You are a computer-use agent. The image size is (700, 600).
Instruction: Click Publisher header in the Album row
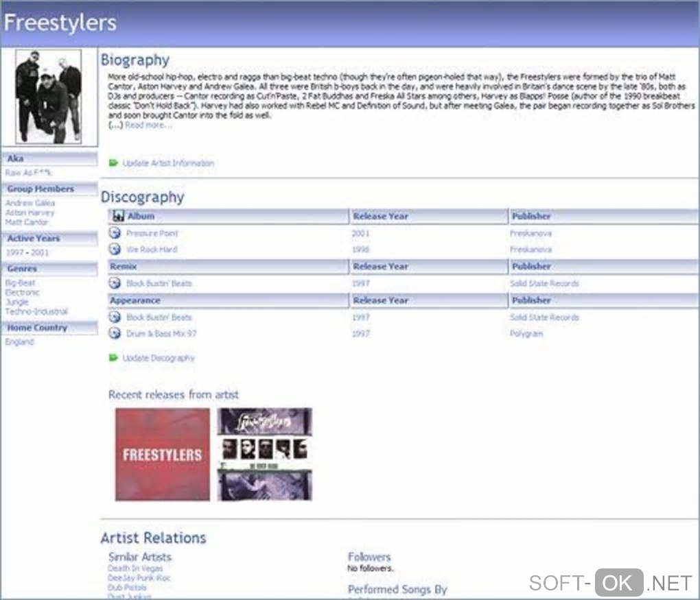[605, 216]
